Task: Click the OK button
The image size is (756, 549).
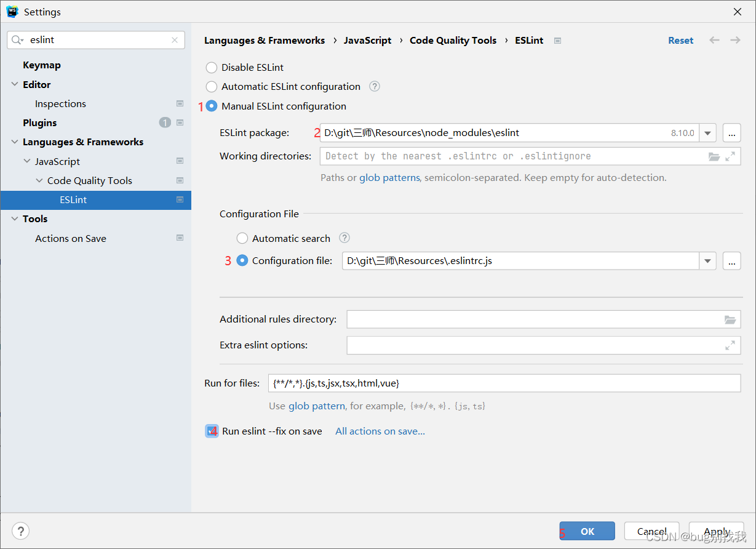Action: click(x=587, y=531)
